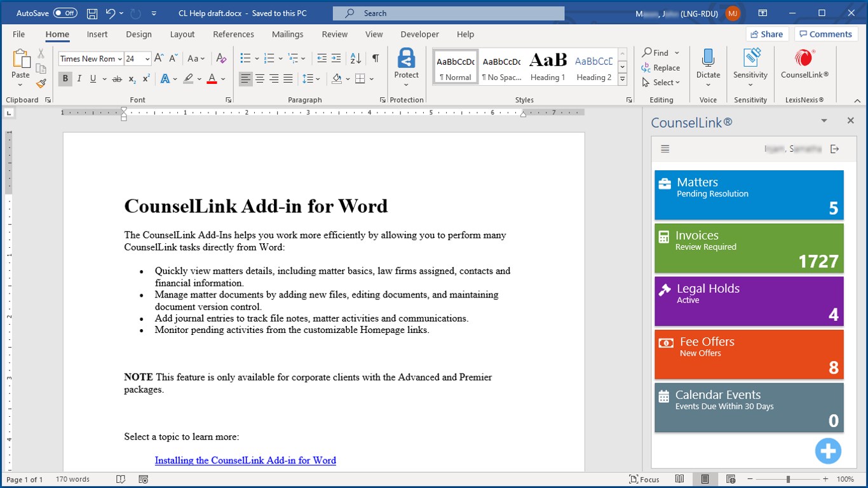Turn on the AutoSave switch
The height and width of the screenshot is (488, 868).
[65, 13]
